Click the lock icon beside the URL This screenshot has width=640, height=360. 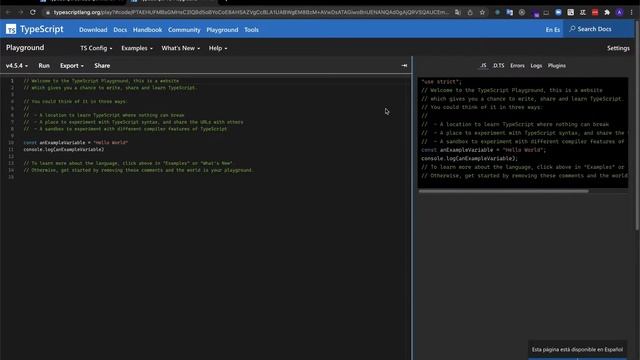pos(48,13)
